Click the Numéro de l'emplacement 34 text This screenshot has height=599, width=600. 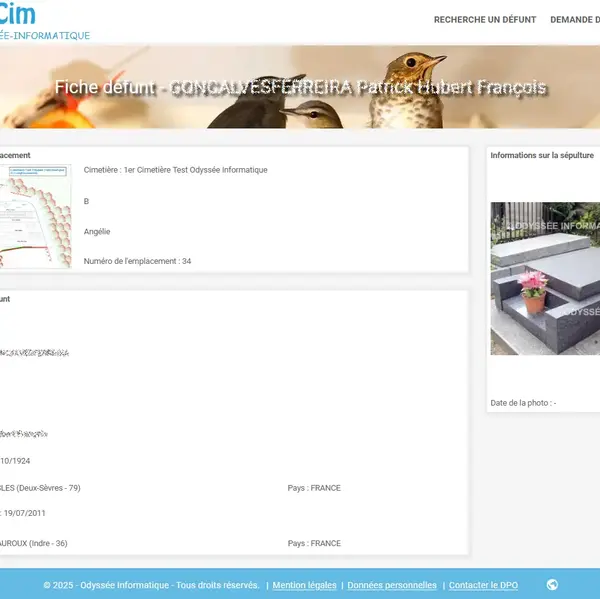point(137,261)
